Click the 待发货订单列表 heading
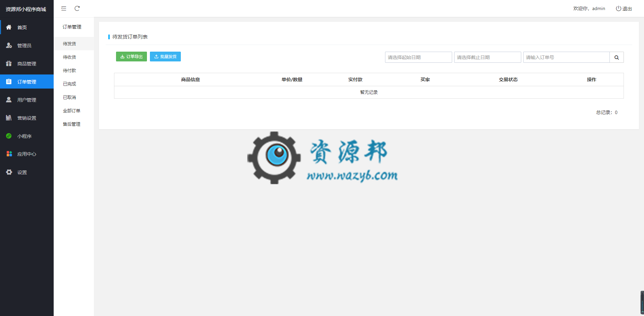 coord(130,37)
